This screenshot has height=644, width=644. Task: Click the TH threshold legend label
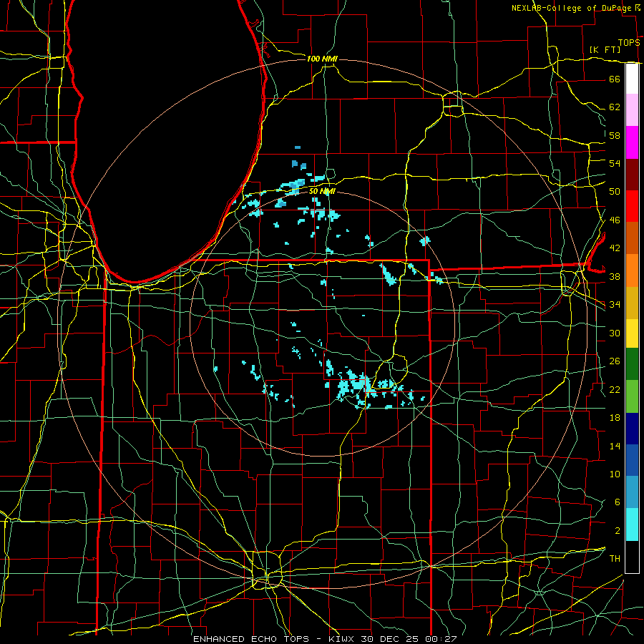[x=615, y=559]
